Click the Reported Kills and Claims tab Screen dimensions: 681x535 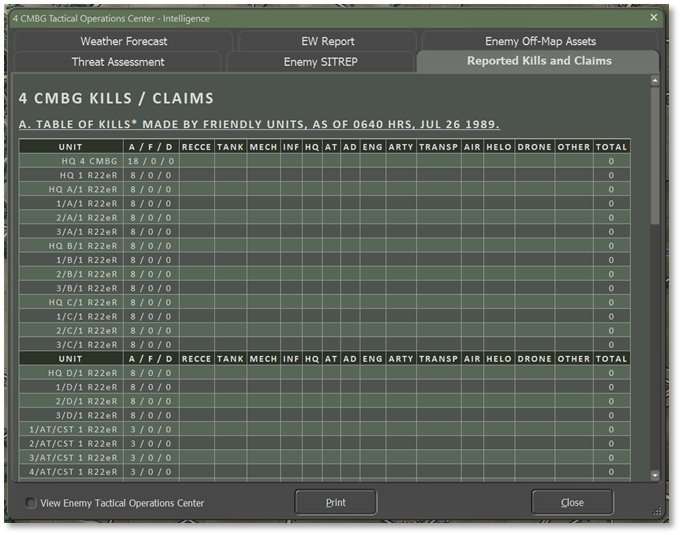pos(539,62)
